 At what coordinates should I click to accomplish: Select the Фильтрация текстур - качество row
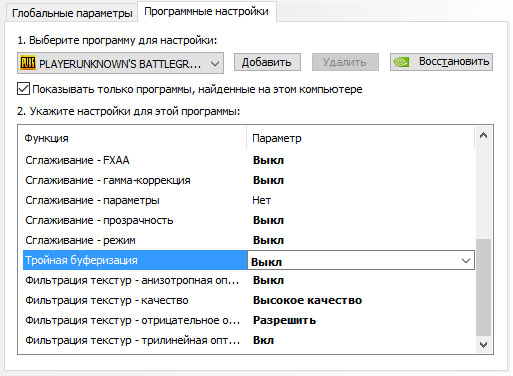(249, 300)
